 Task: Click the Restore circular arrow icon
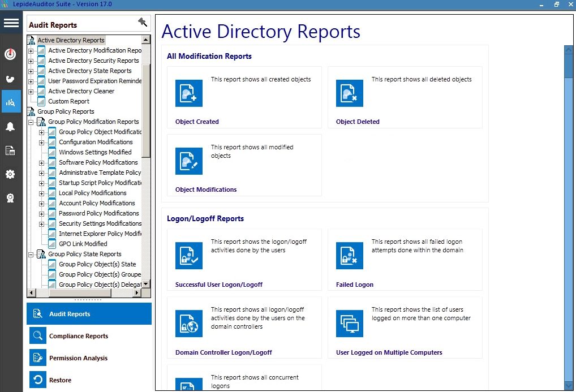click(x=38, y=380)
